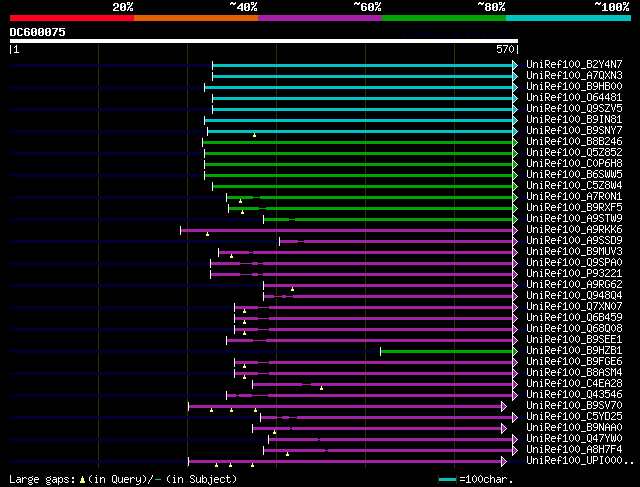640x487 pixels.
Task: Click the 570 end position label
Action: [505, 49]
